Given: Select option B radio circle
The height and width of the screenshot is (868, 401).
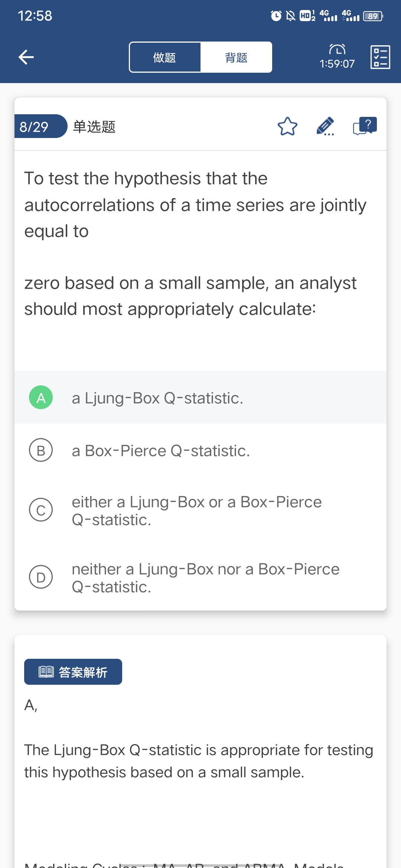Looking at the screenshot, I should click(41, 450).
